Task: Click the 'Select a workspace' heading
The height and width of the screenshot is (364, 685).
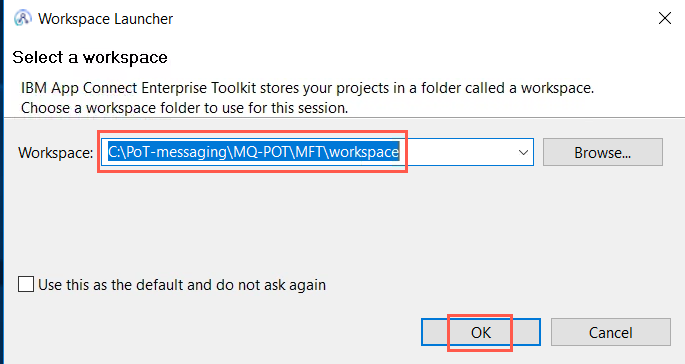Action: click(90, 58)
